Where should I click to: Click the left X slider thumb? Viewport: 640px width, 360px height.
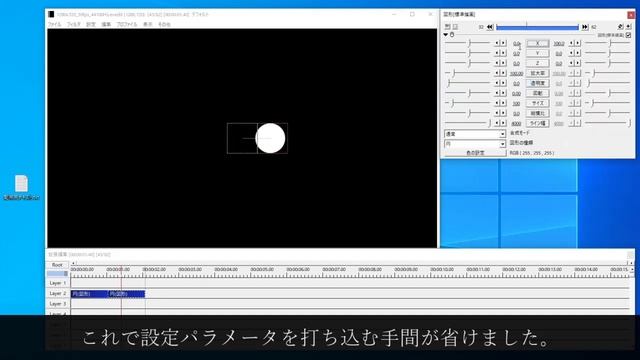tap(470, 42)
